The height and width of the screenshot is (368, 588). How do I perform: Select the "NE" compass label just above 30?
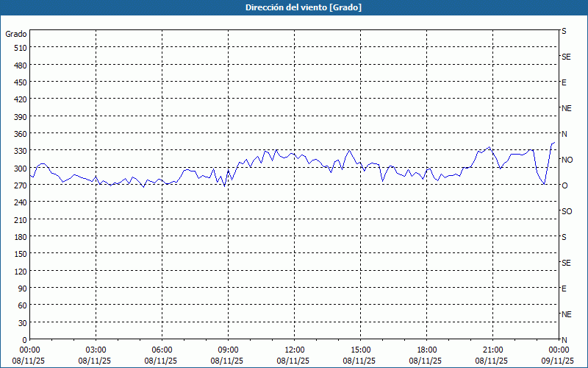(566, 314)
